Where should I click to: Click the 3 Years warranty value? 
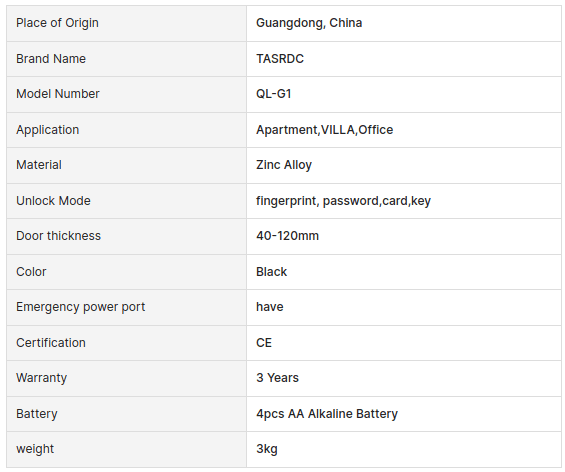pos(277,378)
